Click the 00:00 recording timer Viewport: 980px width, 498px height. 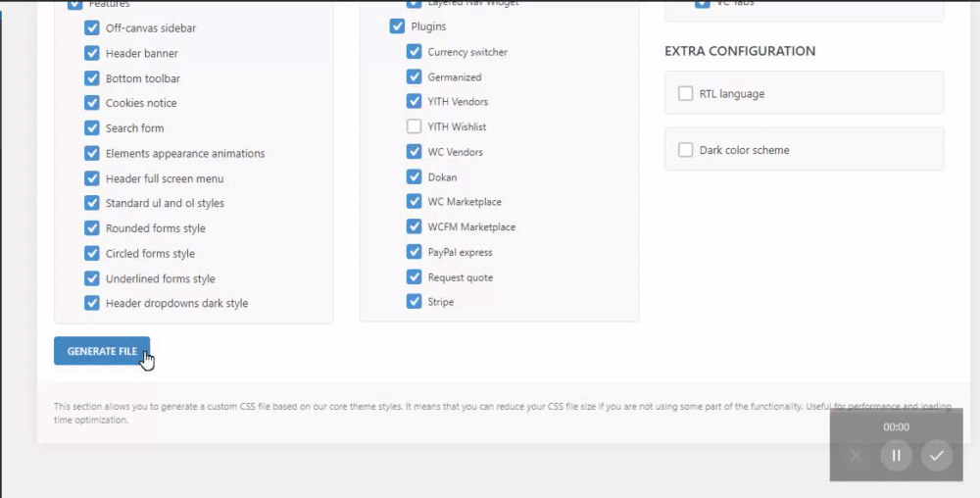pyautogui.click(x=896, y=426)
